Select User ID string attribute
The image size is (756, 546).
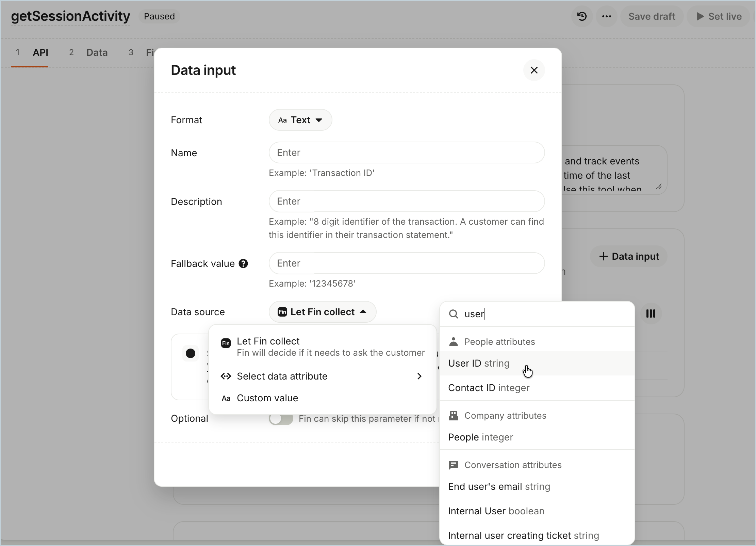click(537, 363)
